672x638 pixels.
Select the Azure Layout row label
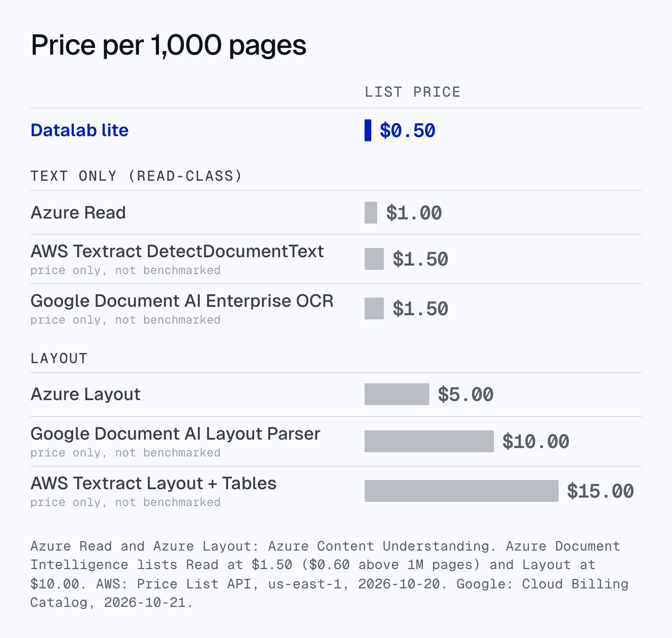point(86,394)
